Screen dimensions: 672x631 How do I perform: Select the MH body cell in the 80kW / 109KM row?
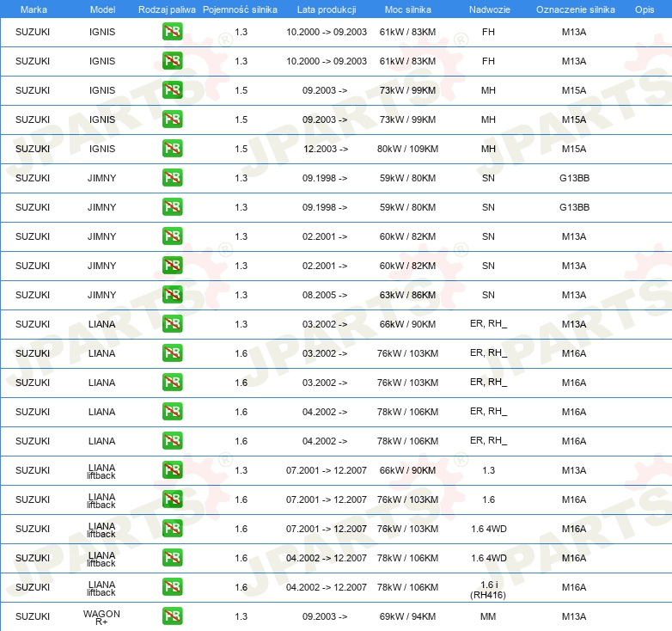click(x=488, y=149)
